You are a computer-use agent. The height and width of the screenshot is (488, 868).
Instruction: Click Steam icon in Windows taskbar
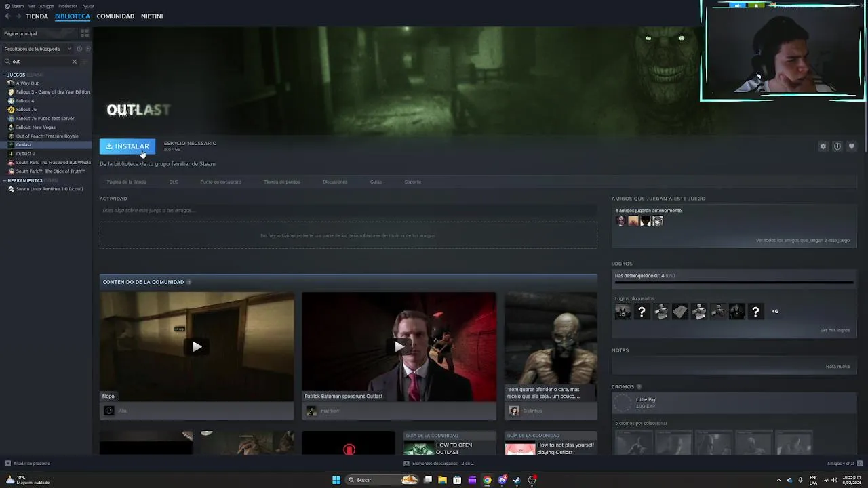517,480
